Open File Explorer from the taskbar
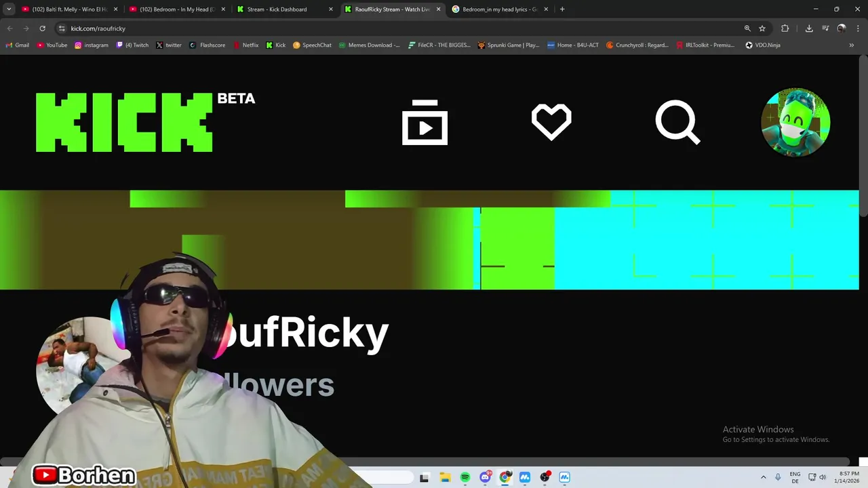Image resolution: width=868 pixels, height=488 pixels. point(445,477)
